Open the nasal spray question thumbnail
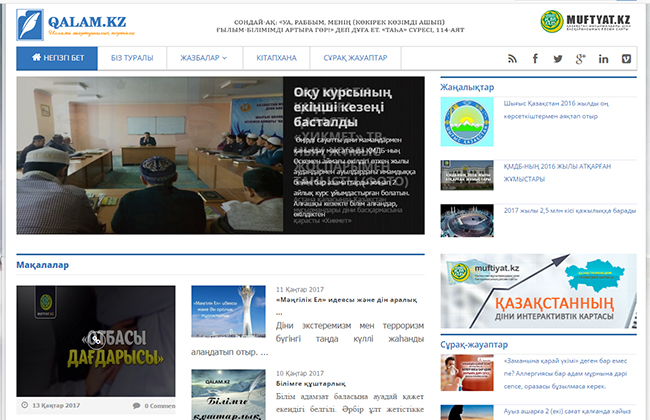Screen dimensions: 650x420 467,372
